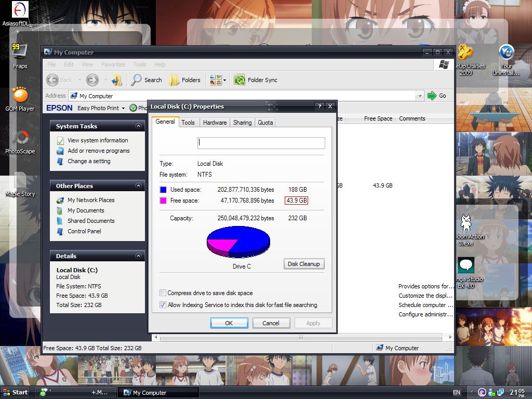Image resolution: width=532 pixels, height=399 pixels.
Task: Click the horizontal scrollbar in My Computer
Action: (301, 337)
